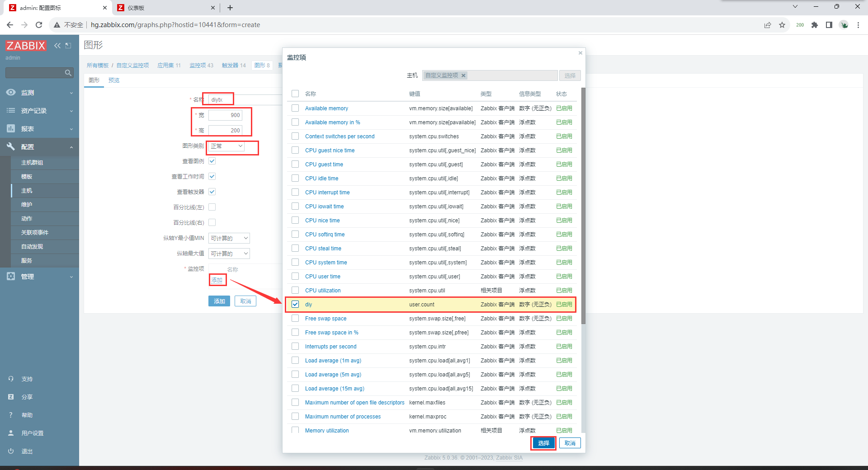
Task: Reload the browser page
Action: 39,25
